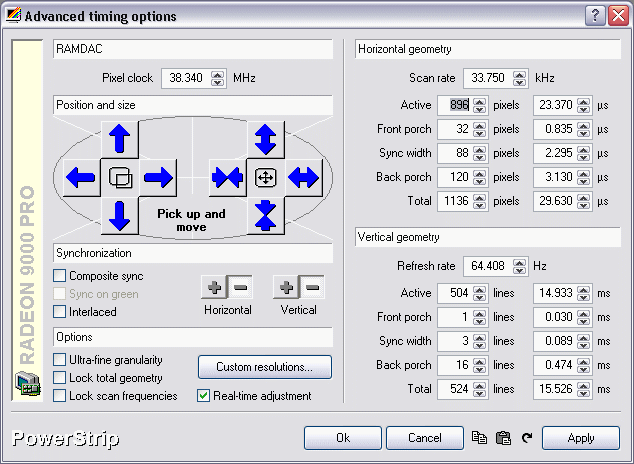This screenshot has width=634, height=464.
Task: Click the expand vertical size arrow
Action: click(x=266, y=139)
